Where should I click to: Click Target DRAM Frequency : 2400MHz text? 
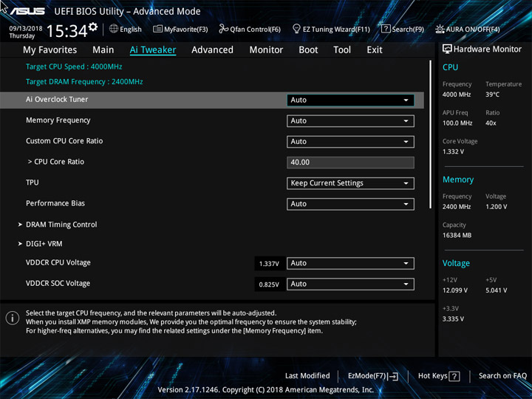point(84,82)
